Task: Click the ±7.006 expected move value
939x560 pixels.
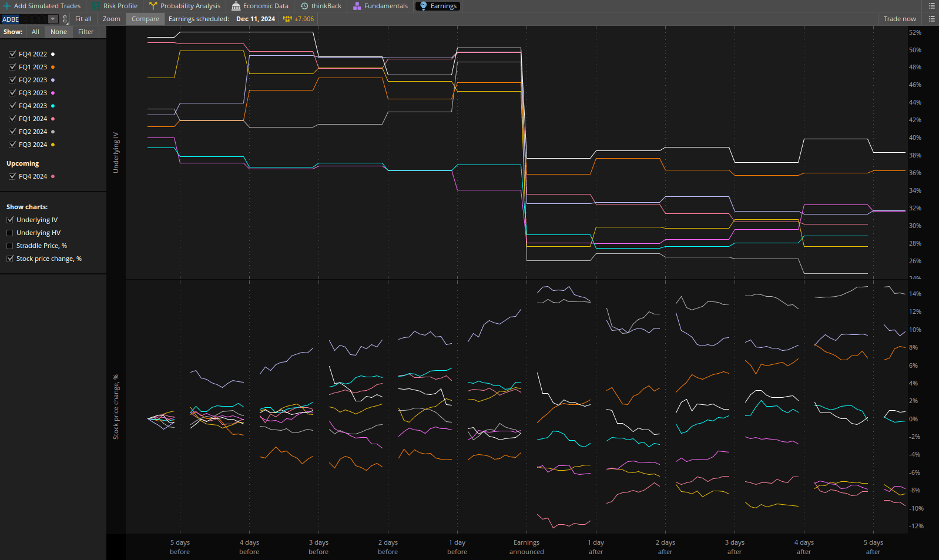Action: coord(304,19)
